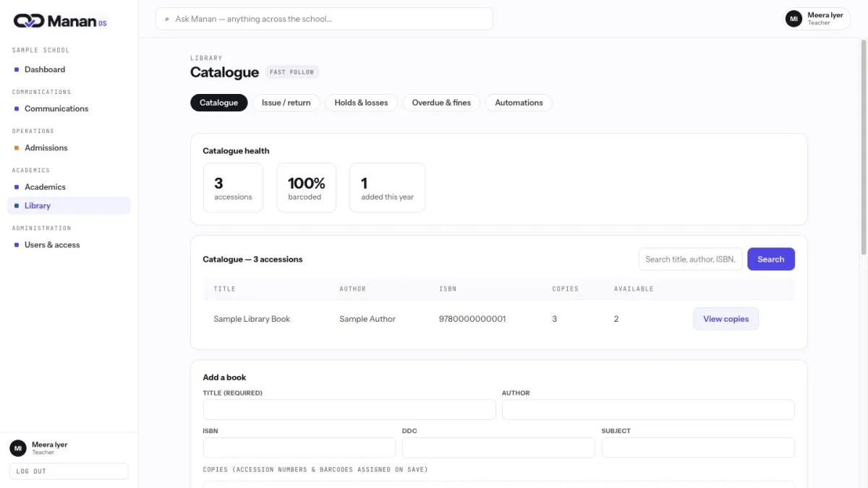Click the Log out button
This screenshot has height=488, width=868.
[x=69, y=471]
